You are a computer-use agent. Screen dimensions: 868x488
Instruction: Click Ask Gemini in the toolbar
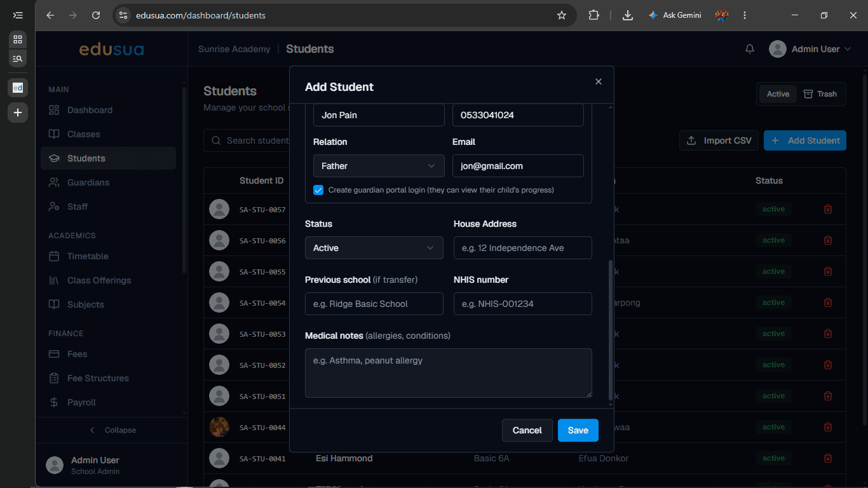pos(674,15)
